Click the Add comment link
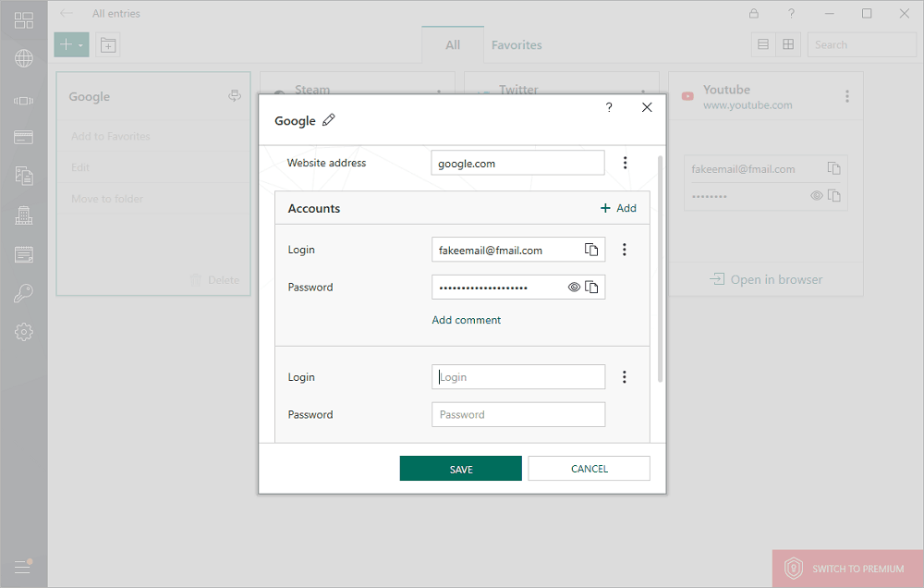 tap(466, 320)
